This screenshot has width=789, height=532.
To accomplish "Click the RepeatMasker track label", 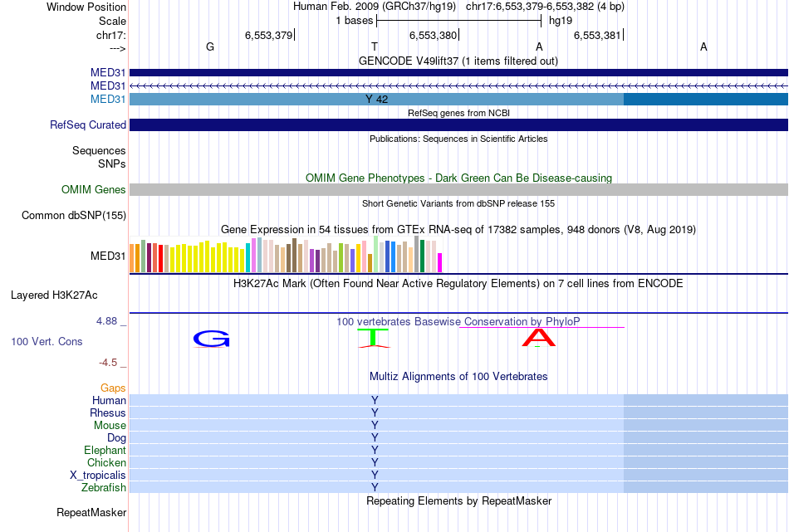I will [x=91, y=512].
